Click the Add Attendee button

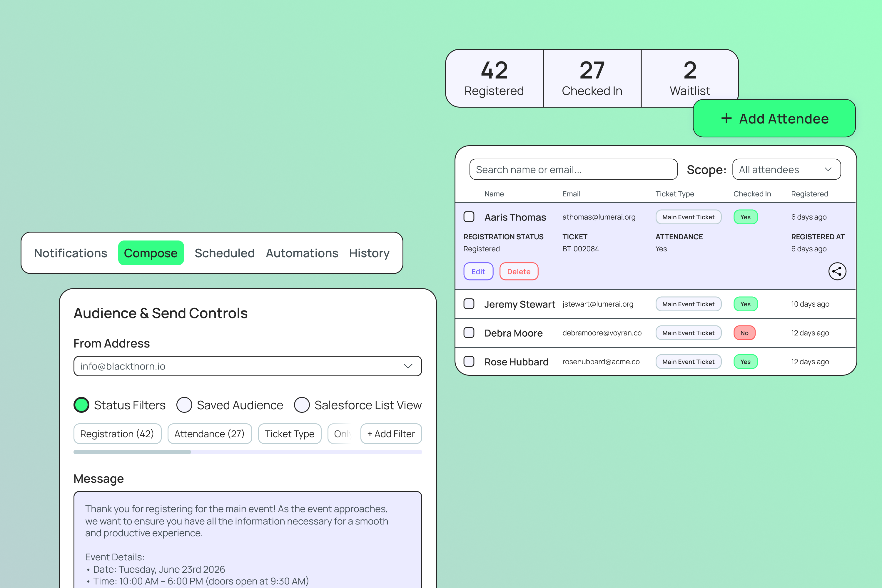774,118
